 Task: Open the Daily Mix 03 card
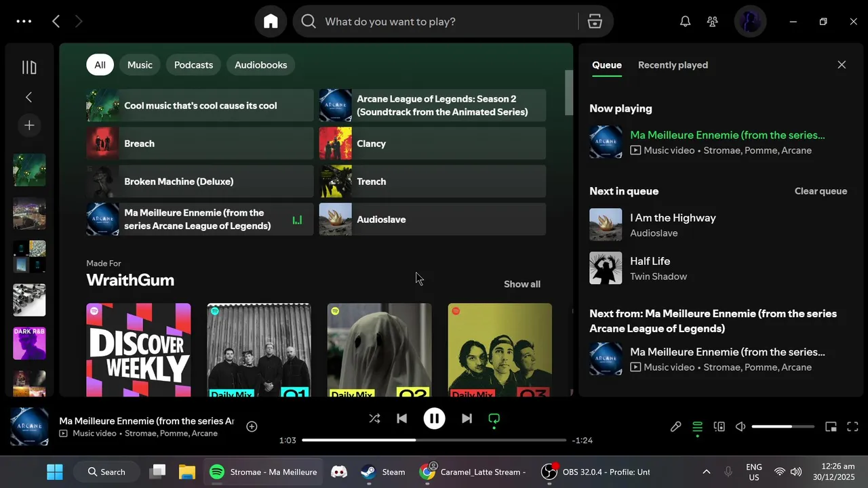point(500,350)
